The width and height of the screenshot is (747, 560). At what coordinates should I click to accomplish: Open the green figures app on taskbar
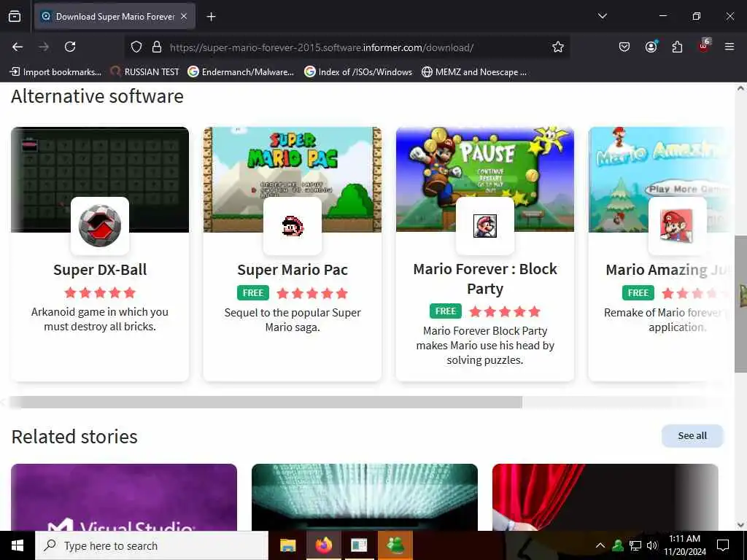point(395,545)
